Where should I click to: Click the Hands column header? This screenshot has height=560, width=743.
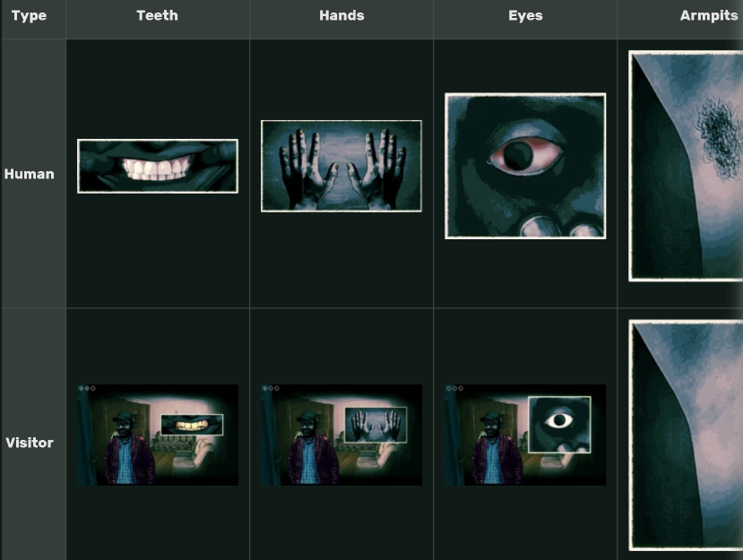(x=341, y=15)
